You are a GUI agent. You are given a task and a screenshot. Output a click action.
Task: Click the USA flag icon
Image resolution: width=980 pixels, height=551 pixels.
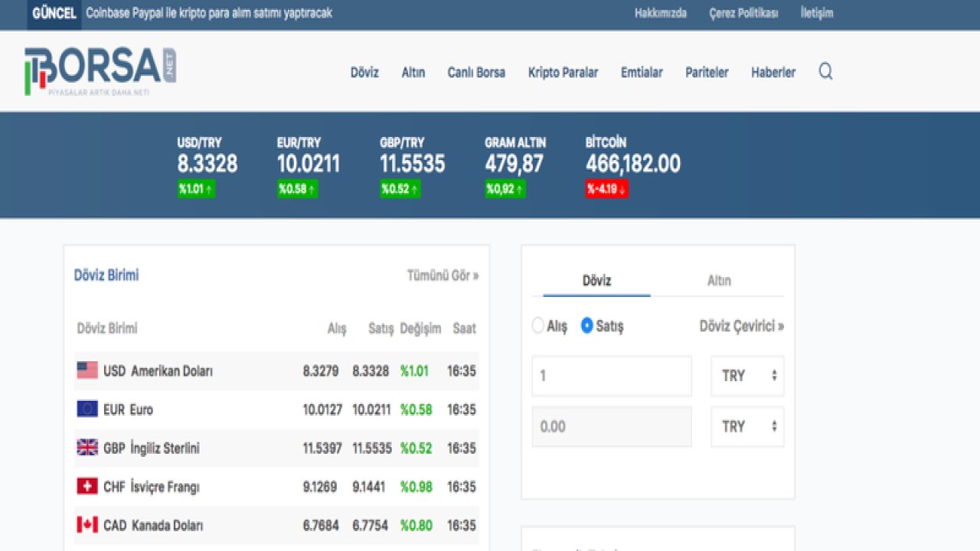pyautogui.click(x=87, y=370)
